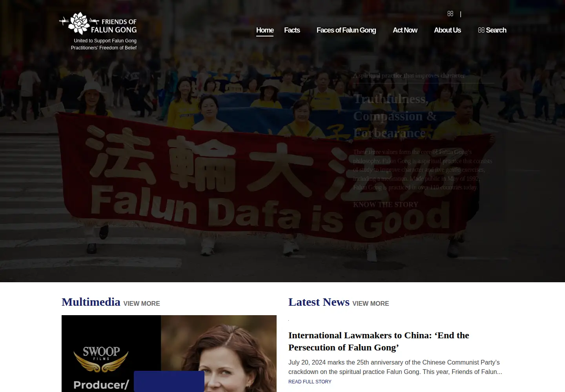The width and height of the screenshot is (565, 392).
Task: Click the blue button over the video thumbnail
Action: tap(169, 381)
